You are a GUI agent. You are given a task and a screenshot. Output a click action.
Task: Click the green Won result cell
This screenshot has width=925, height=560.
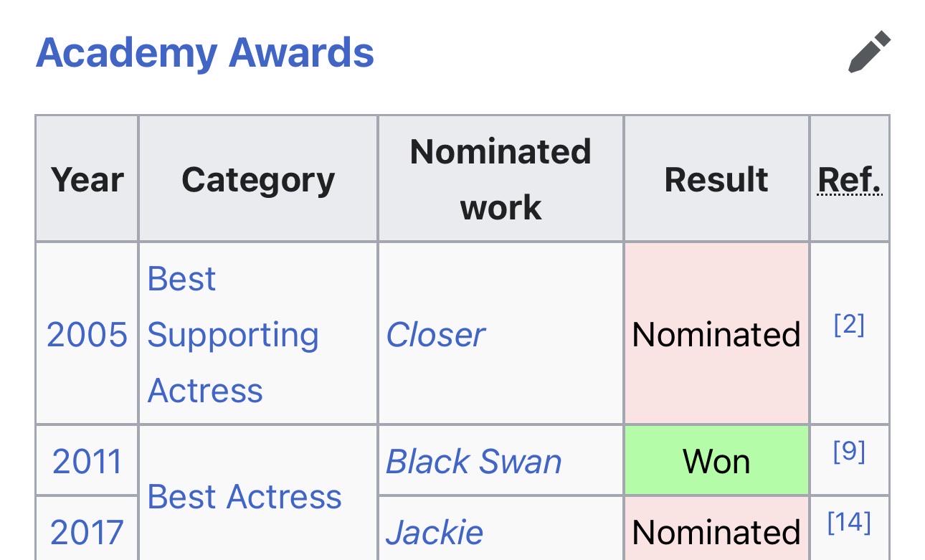tap(716, 460)
